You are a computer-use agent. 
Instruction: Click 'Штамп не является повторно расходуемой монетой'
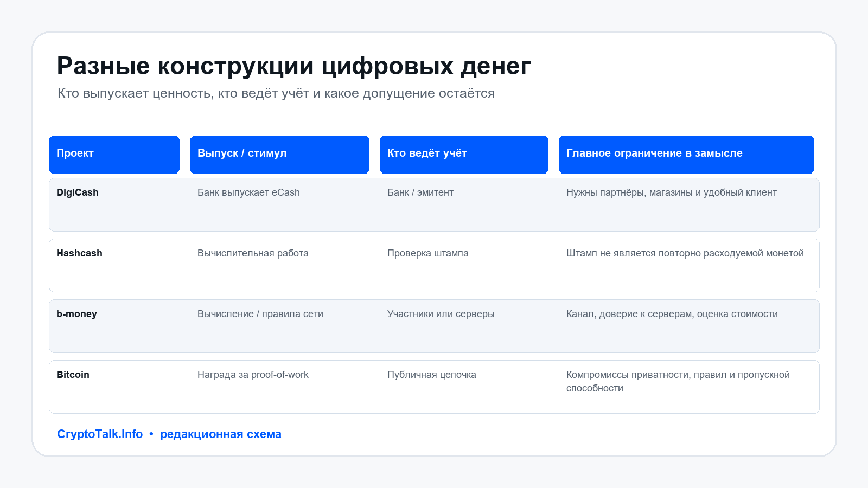tap(685, 253)
